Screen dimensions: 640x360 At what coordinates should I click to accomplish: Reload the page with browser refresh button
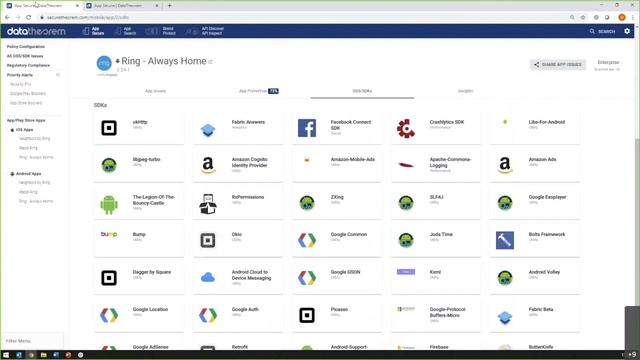point(29,18)
